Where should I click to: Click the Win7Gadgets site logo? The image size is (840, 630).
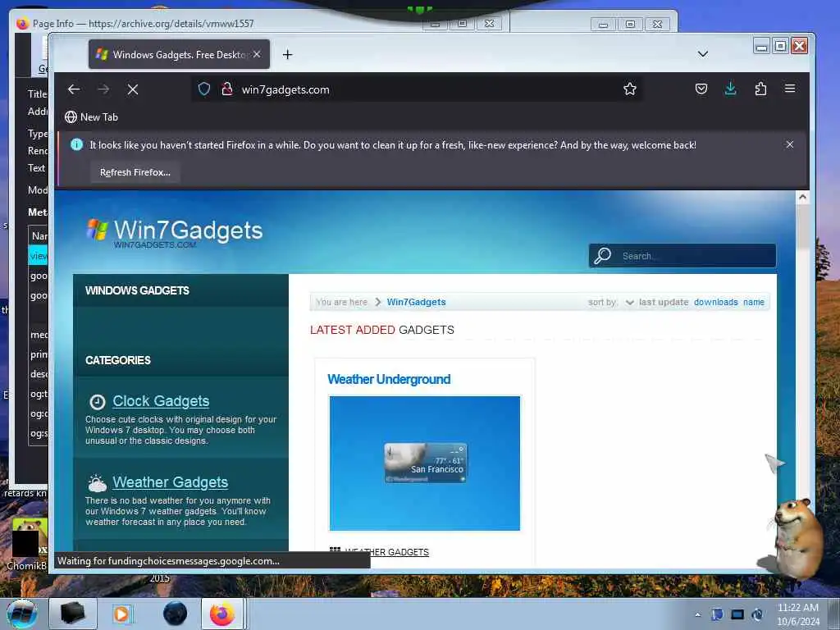pos(175,234)
